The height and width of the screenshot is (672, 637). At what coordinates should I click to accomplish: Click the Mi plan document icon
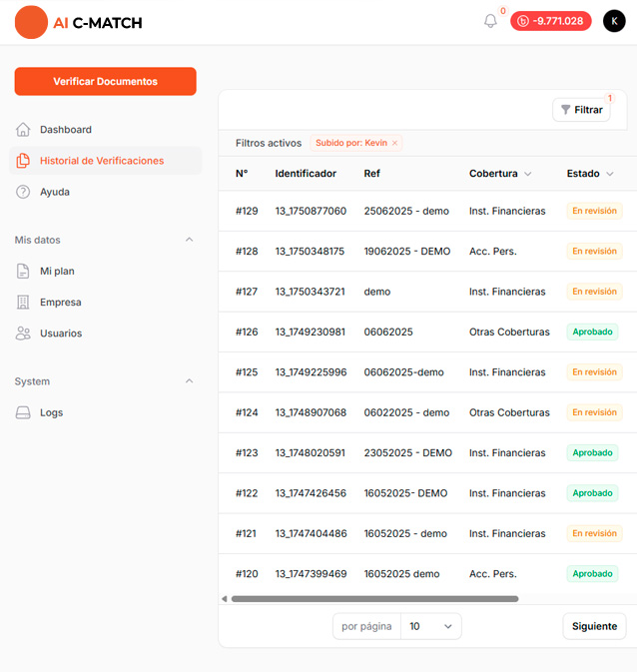point(23,271)
